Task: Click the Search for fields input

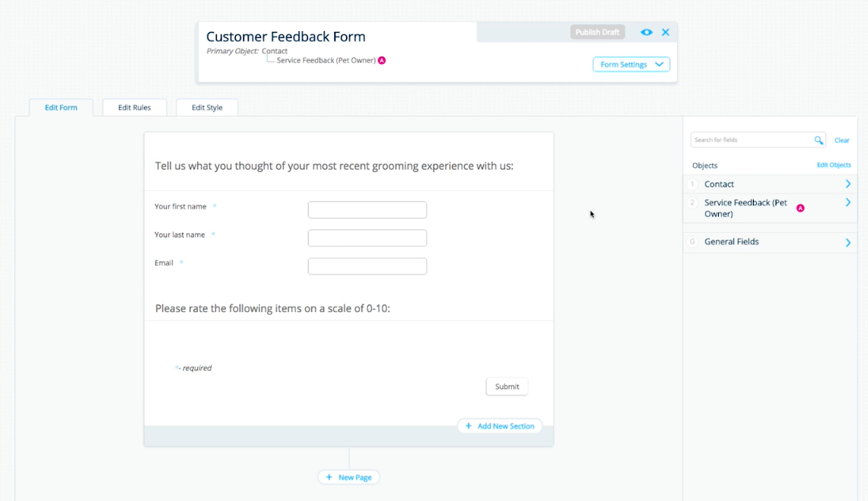Action: click(x=751, y=140)
